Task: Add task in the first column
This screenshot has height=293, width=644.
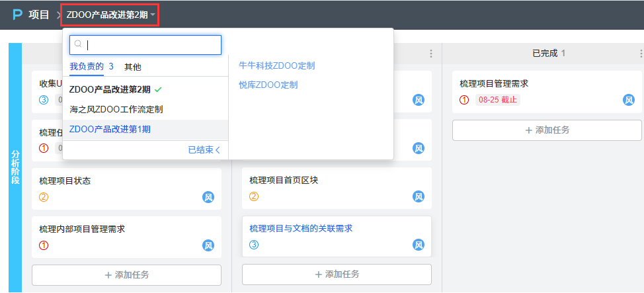Action: (x=126, y=275)
